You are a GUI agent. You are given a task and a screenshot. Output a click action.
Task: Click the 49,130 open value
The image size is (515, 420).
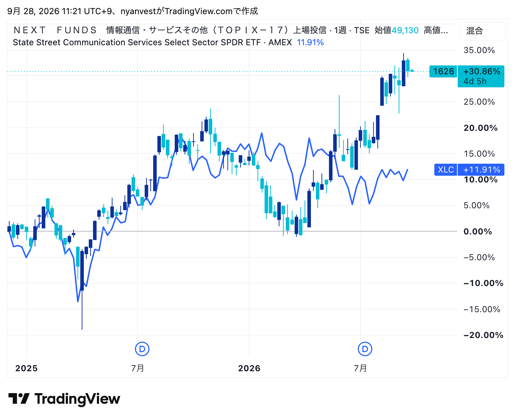405,30
